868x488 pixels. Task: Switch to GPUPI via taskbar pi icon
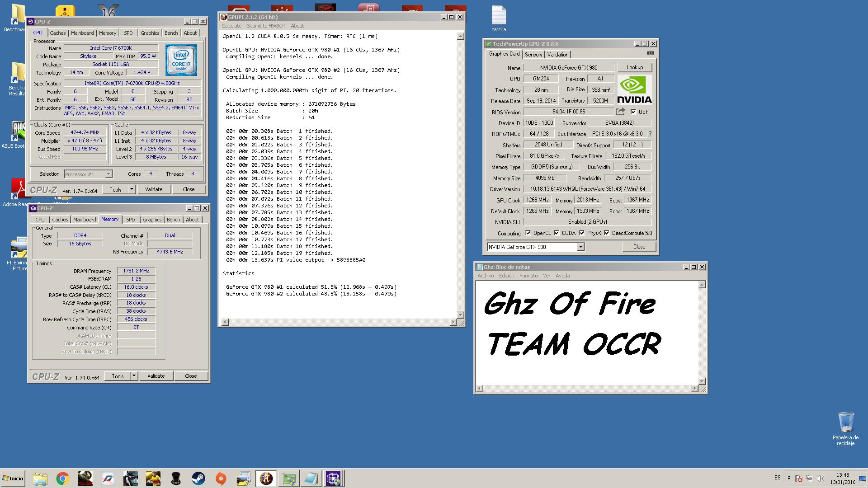point(266,479)
